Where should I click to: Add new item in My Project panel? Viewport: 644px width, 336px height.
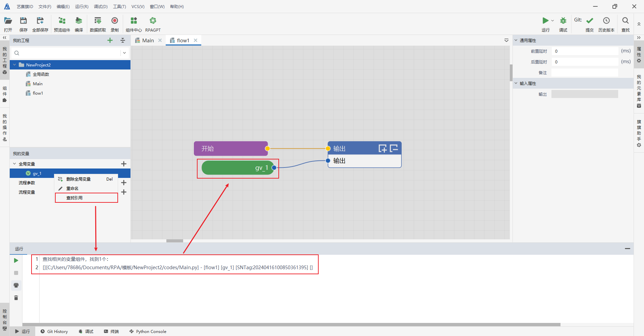tap(110, 40)
